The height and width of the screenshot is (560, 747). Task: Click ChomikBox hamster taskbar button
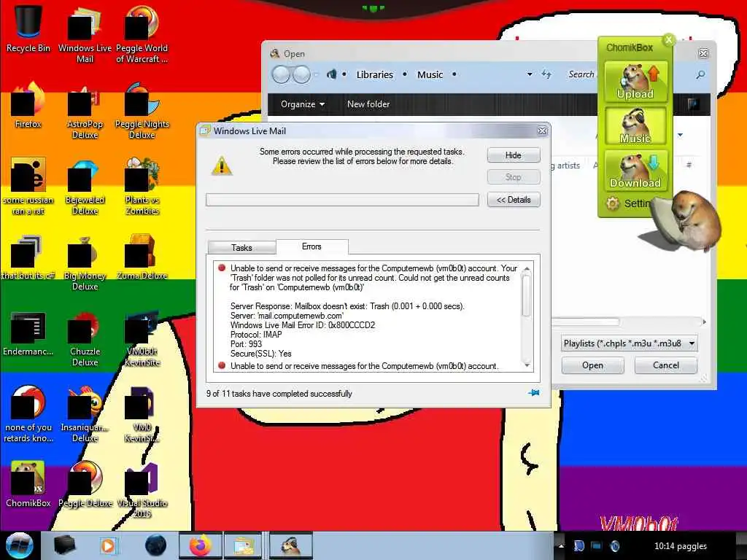(290, 545)
